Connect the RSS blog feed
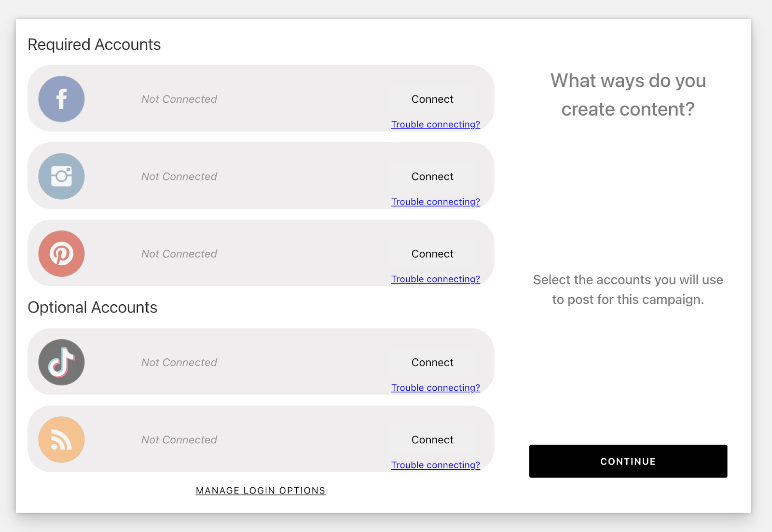The width and height of the screenshot is (772, 532). (x=432, y=440)
